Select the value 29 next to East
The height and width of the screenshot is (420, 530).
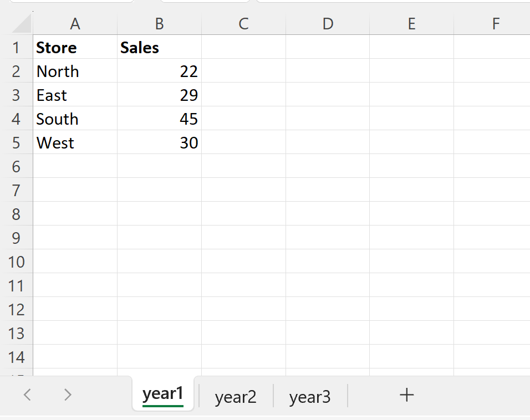tap(159, 95)
